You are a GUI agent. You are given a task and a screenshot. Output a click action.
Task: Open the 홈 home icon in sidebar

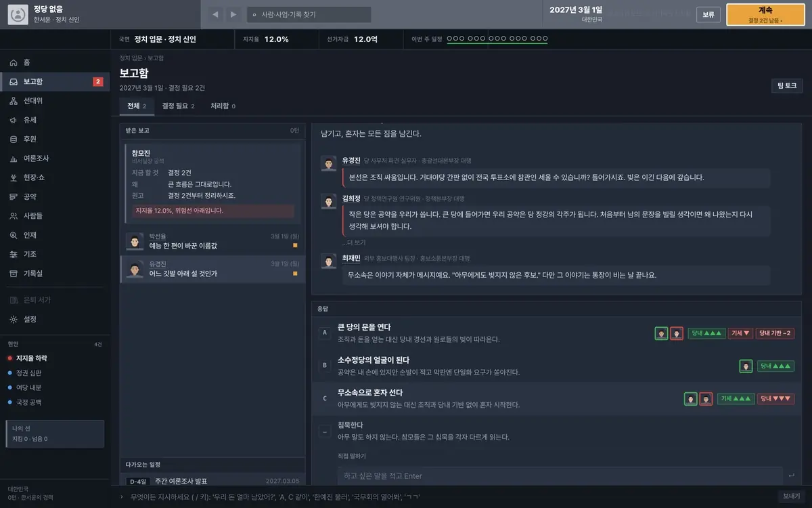14,62
